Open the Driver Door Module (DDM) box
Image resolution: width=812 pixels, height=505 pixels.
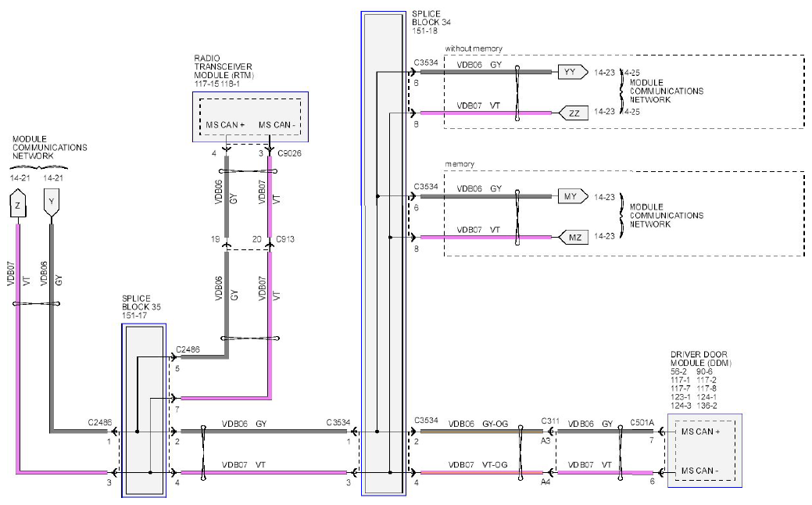704,450
